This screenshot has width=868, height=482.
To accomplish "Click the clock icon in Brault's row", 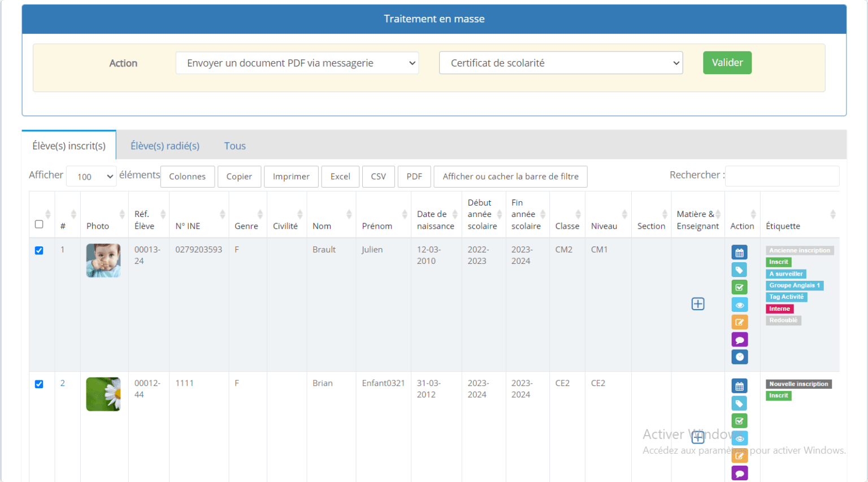I will (x=739, y=357).
